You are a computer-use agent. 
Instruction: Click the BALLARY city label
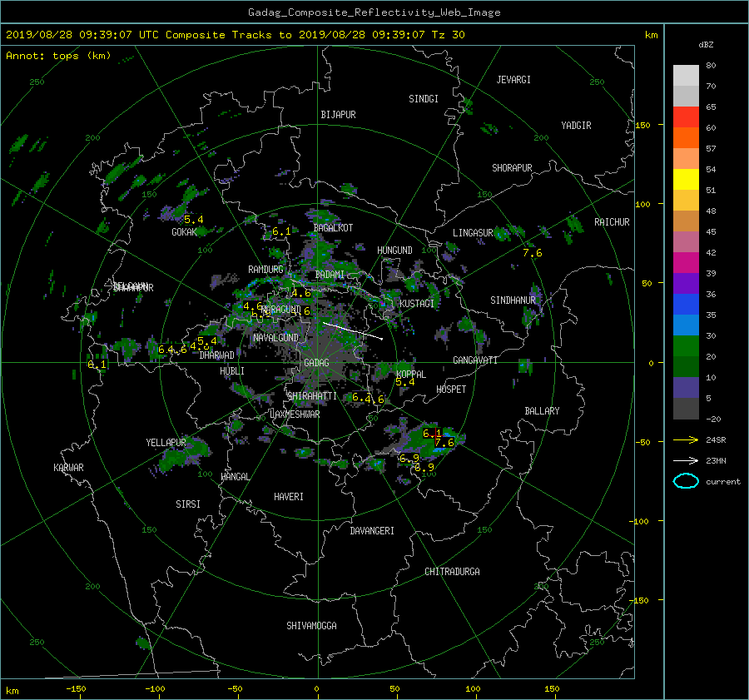tap(542, 411)
